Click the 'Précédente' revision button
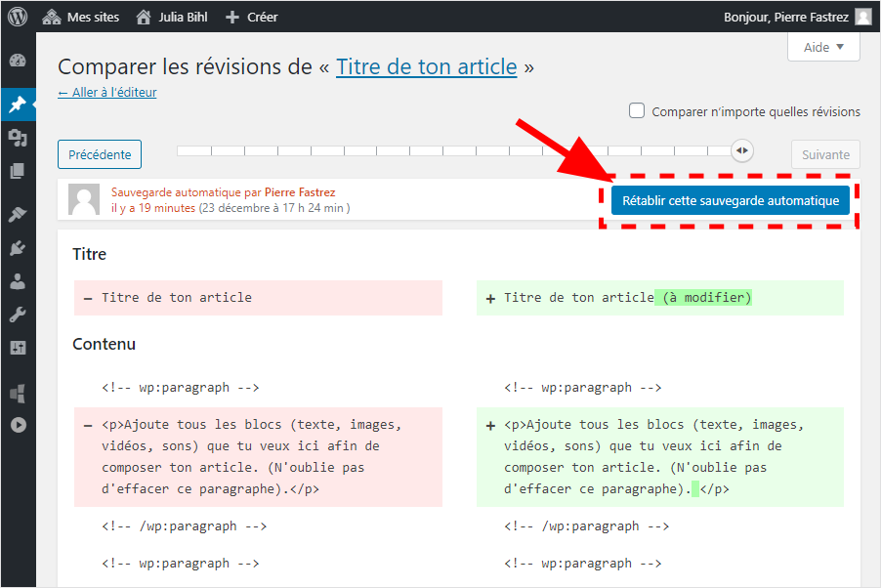 point(100,154)
